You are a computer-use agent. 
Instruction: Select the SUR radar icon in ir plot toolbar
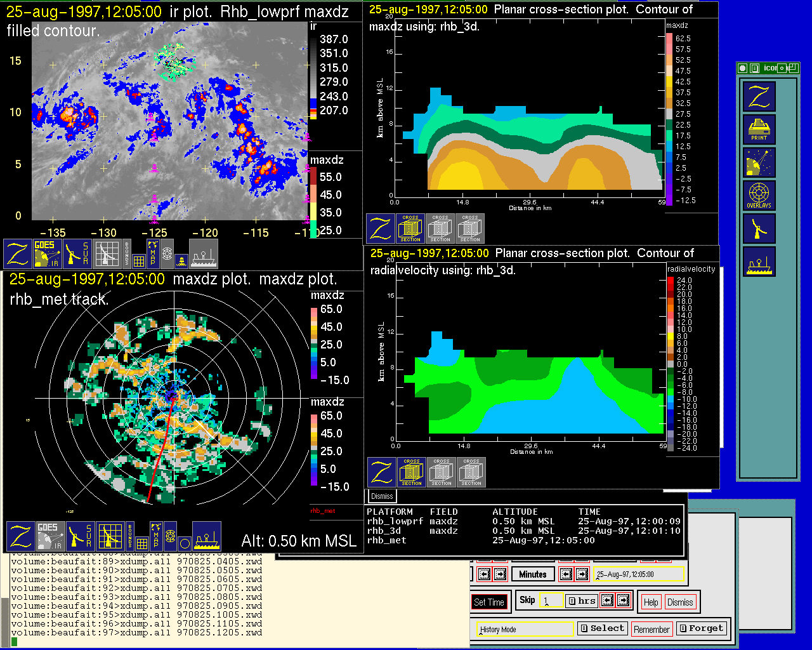[77, 253]
